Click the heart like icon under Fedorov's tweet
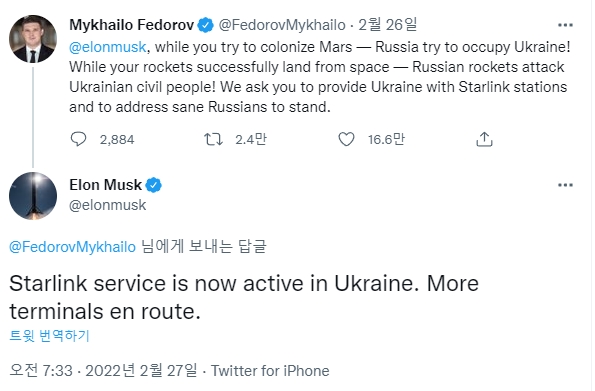This screenshot has width=595, height=391. pos(346,139)
